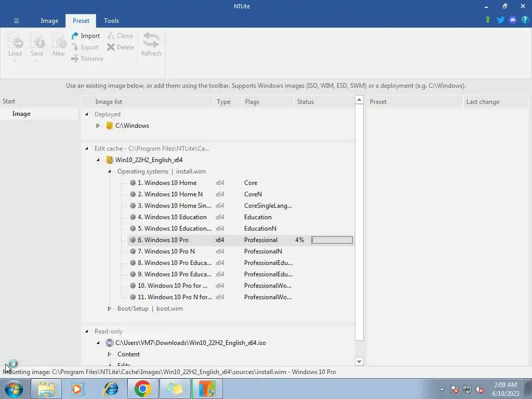This screenshot has height=399, width=532.
Task: Click the mounting progress bar for Windows 10 Pro
Action: pos(332,240)
